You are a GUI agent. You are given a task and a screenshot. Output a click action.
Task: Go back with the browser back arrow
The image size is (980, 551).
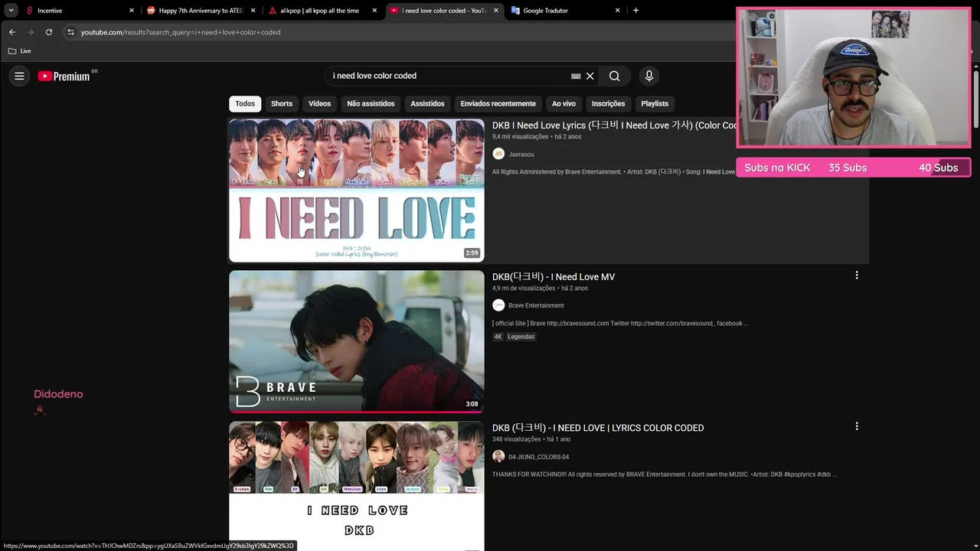[11, 32]
